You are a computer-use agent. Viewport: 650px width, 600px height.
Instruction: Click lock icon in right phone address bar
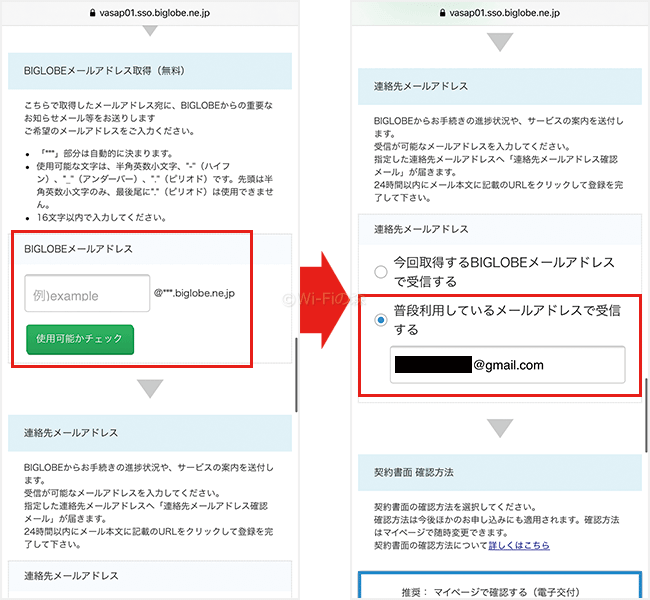(x=442, y=13)
